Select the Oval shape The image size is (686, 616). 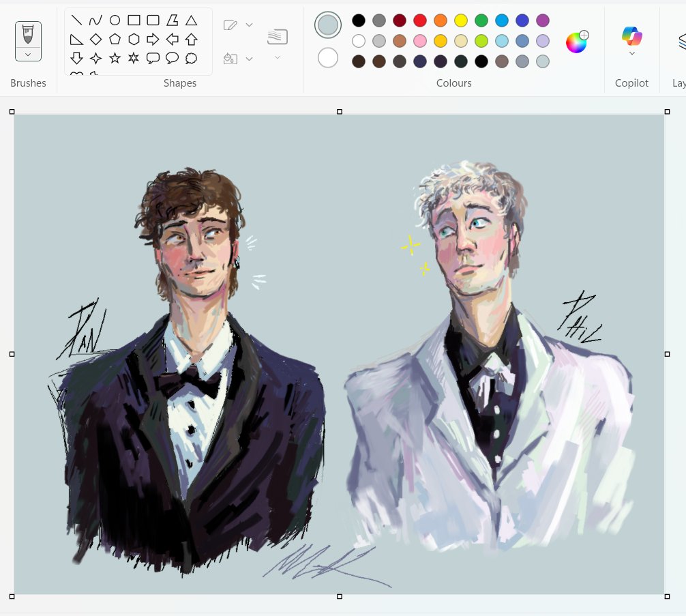(115, 20)
